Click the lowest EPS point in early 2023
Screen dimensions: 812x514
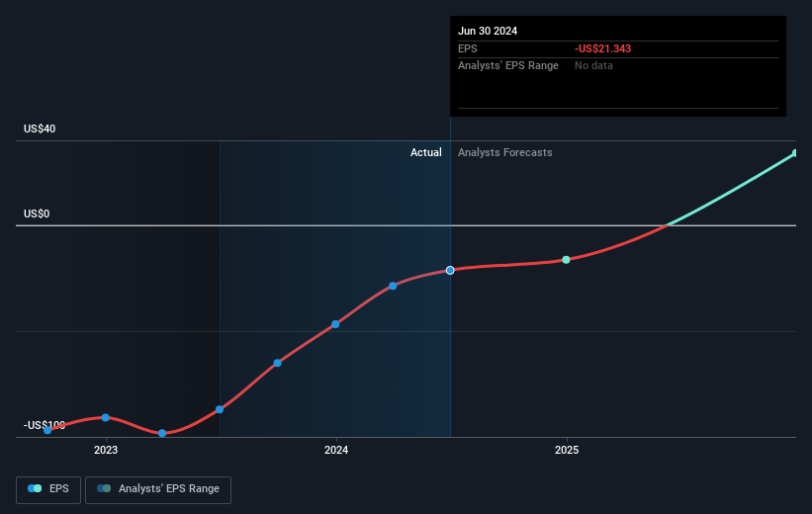pyautogui.click(x=162, y=433)
